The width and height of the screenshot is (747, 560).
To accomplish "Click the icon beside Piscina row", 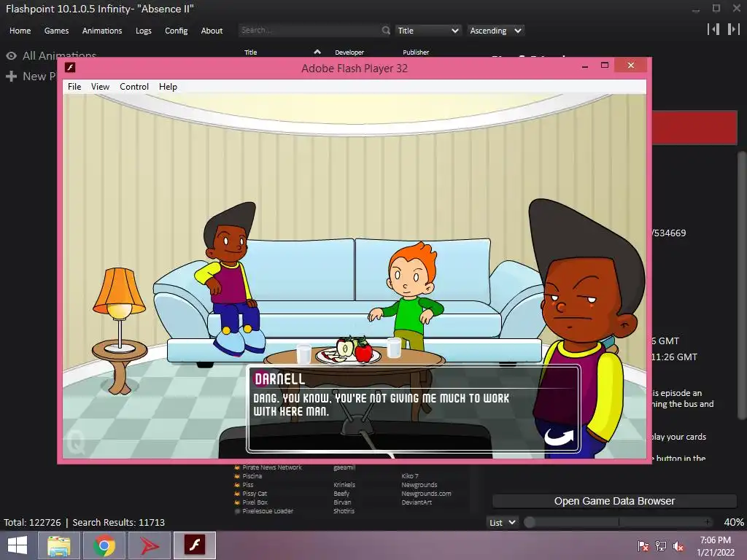I will click(237, 476).
